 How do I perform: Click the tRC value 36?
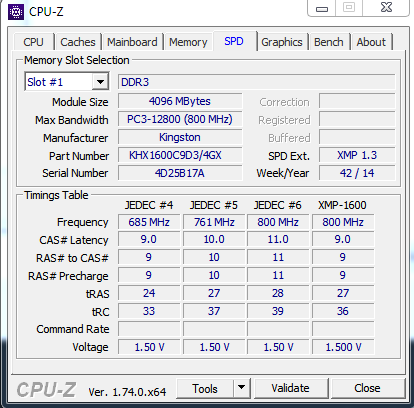coord(343,311)
